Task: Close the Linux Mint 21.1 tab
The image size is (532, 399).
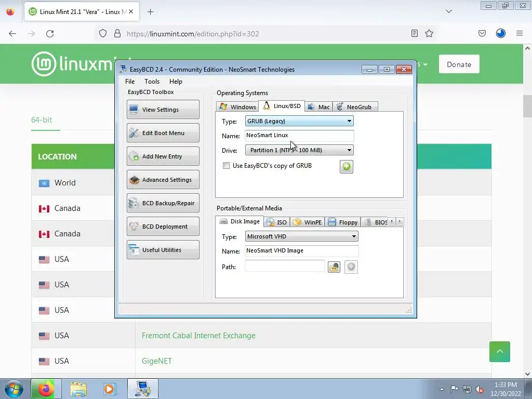Action: coord(131,11)
